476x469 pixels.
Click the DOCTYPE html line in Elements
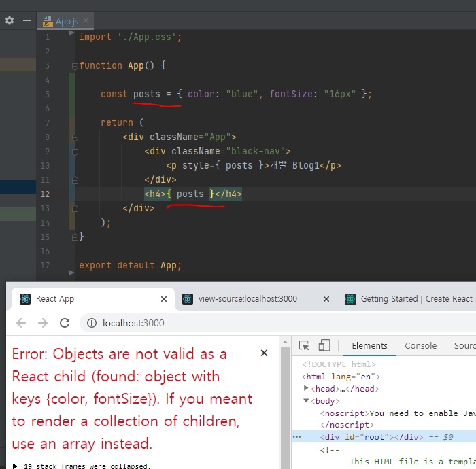coord(339,364)
